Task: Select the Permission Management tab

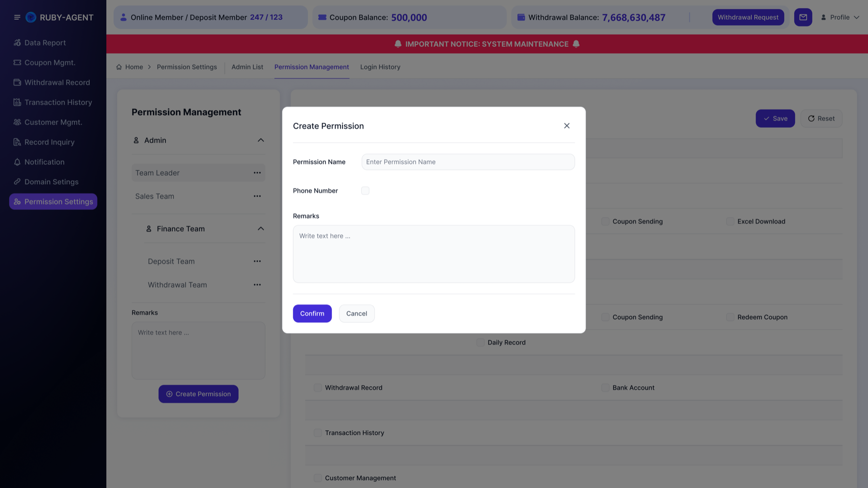Action: pos(312,67)
